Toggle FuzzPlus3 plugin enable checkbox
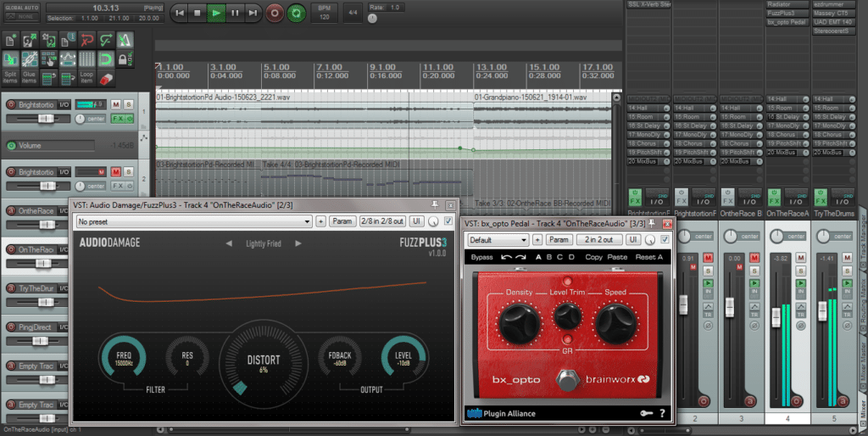Image resolution: width=868 pixels, height=436 pixels. coord(448,221)
